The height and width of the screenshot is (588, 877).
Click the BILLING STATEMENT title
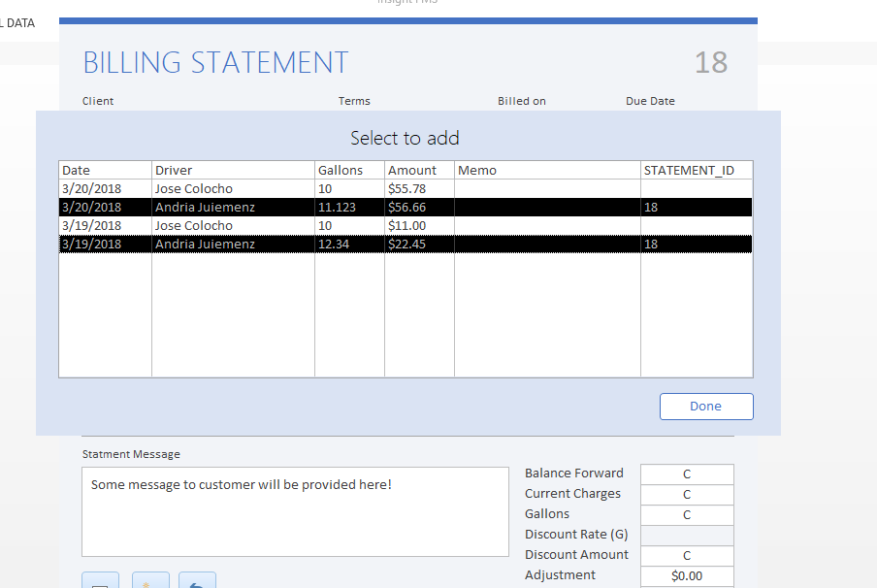(x=216, y=62)
